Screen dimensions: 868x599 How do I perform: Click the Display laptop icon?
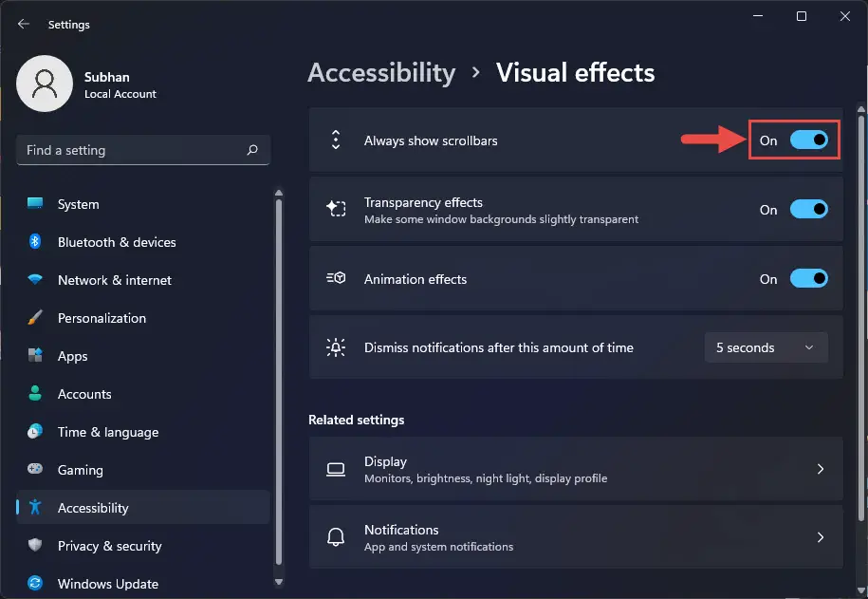coord(336,469)
